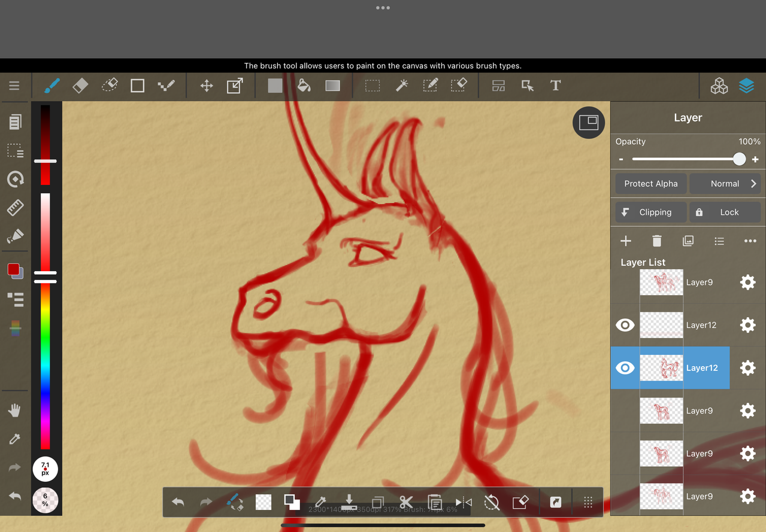Hide the highlighted Layer12 via eye icon
766x532 pixels.
point(625,368)
